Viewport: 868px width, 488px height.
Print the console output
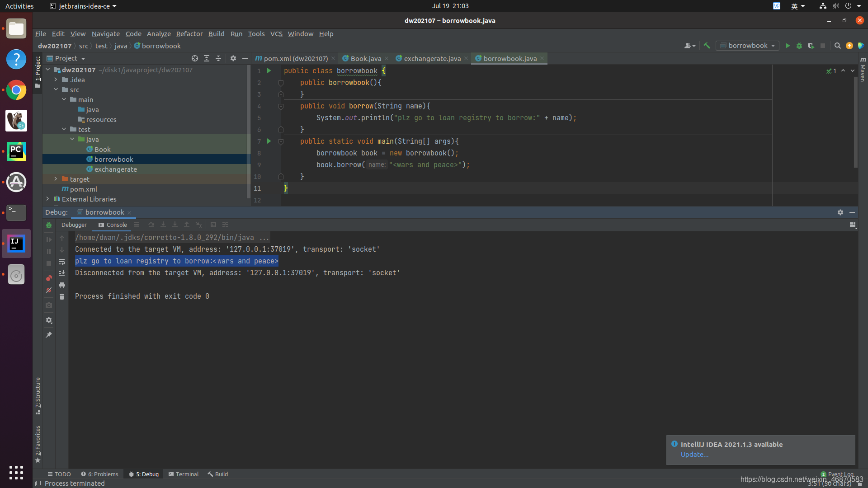(62, 285)
